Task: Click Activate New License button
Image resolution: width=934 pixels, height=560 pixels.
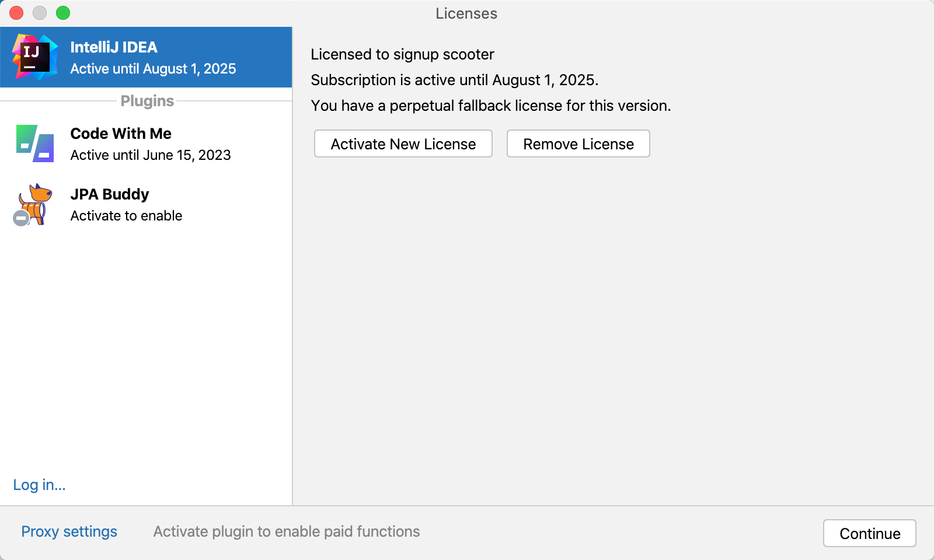Action: [403, 143]
